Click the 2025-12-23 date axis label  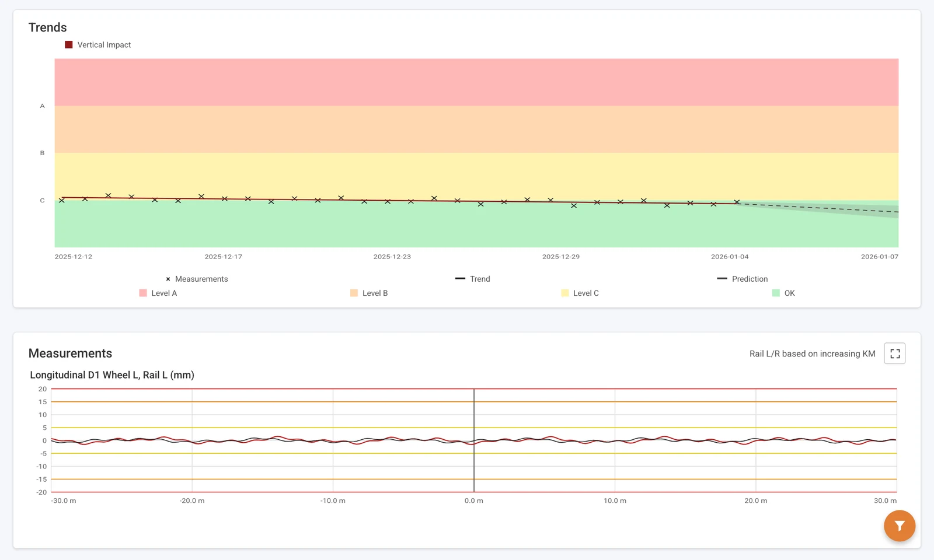pos(392,257)
